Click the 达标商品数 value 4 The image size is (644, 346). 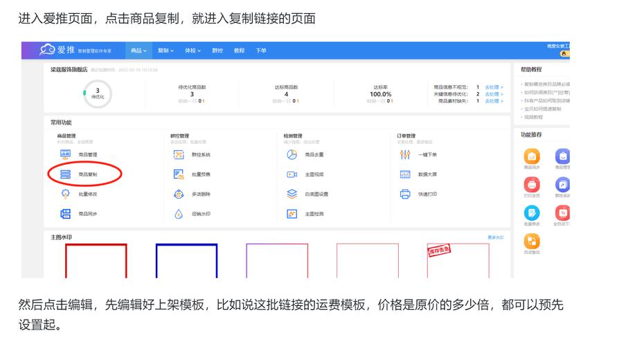pyautogui.click(x=286, y=94)
